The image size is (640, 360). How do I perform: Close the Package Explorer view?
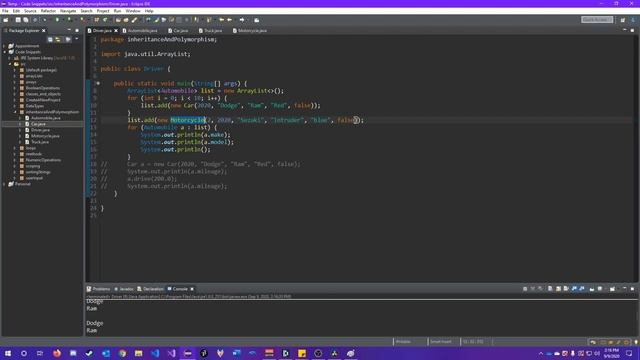(44, 31)
